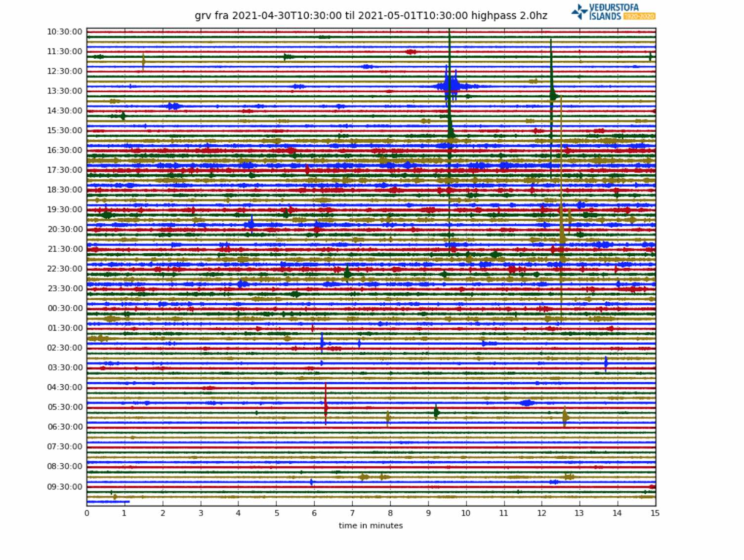Click the 'time in minutes' axis label
The height and width of the screenshot is (560, 744).
pyautogui.click(x=371, y=525)
